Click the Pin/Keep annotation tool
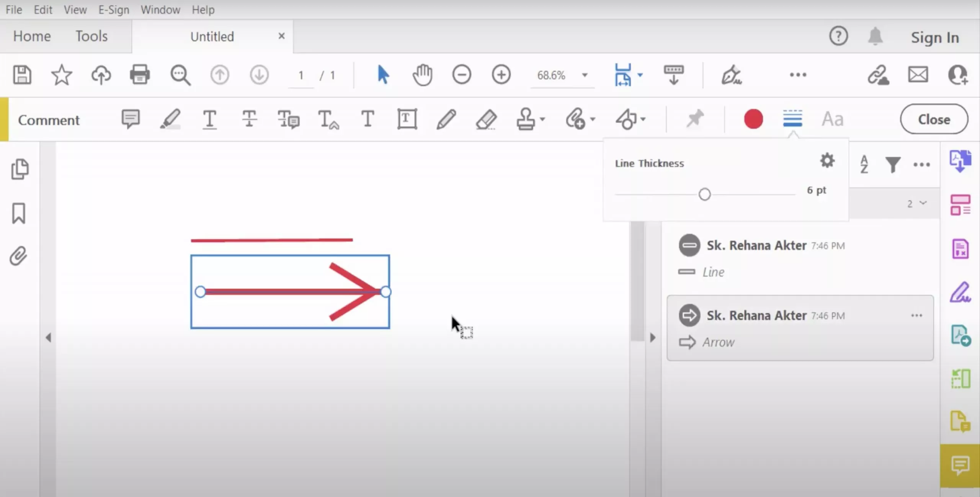Image resolution: width=980 pixels, height=497 pixels. 695,119
